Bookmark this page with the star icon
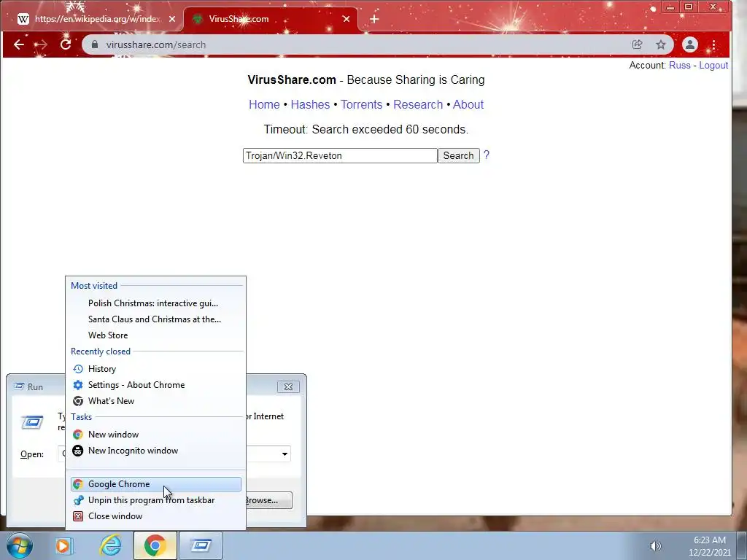The width and height of the screenshot is (747, 560). (x=661, y=44)
